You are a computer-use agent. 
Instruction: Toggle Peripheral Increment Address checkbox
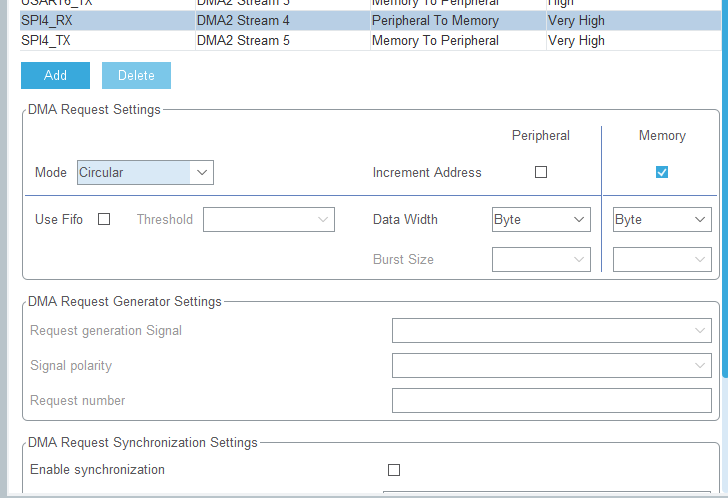[x=541, y=172]
